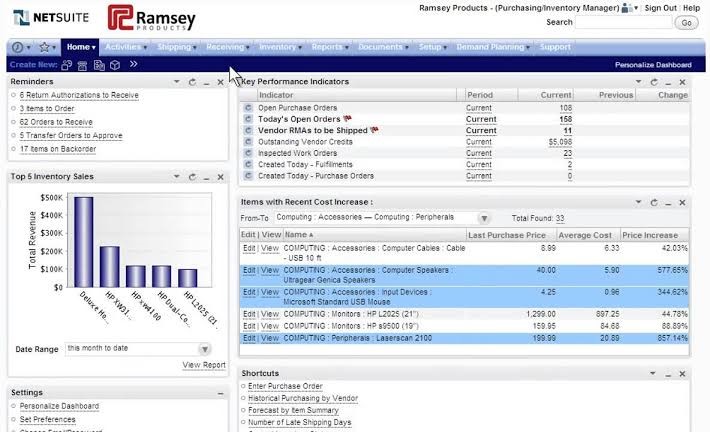The image size is (710, 432).
Task: Open the recent records clock icon
Action: coord(18,47)
